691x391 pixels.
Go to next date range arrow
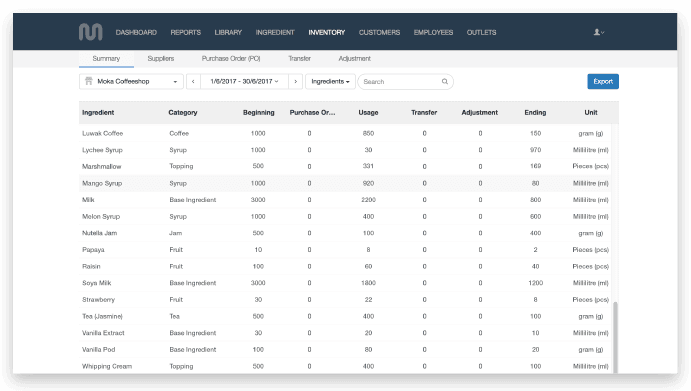[x=296, y=82]
